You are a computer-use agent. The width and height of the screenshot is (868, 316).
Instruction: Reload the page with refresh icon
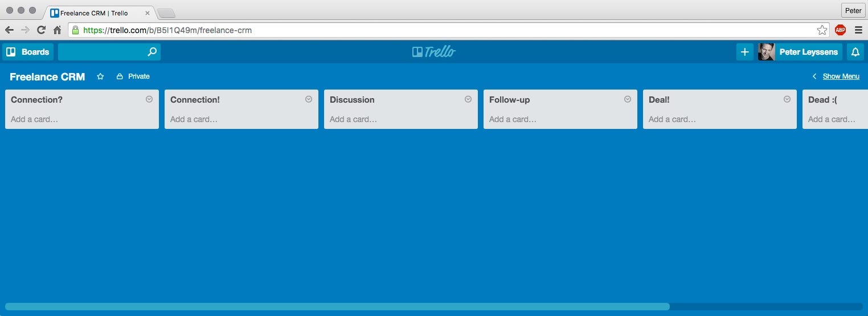(41, 30)
